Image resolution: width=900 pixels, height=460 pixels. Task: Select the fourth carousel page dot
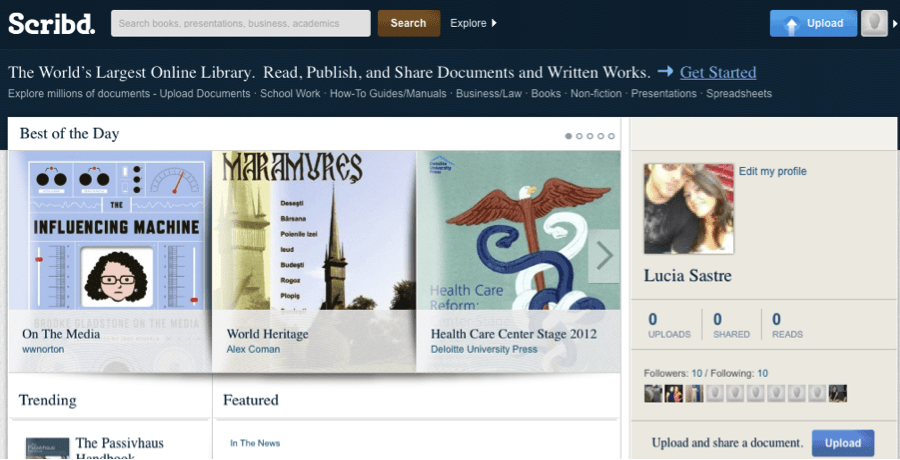click(x=600, y=136)
